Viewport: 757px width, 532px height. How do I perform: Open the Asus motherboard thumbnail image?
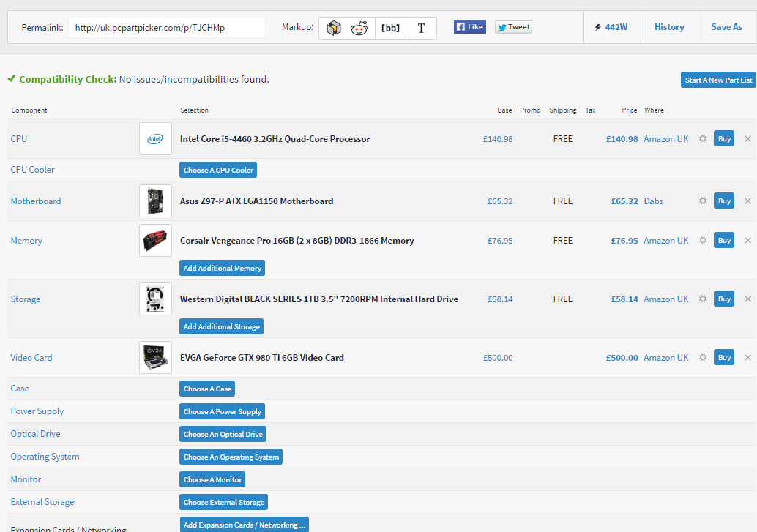tap(155, 201)
